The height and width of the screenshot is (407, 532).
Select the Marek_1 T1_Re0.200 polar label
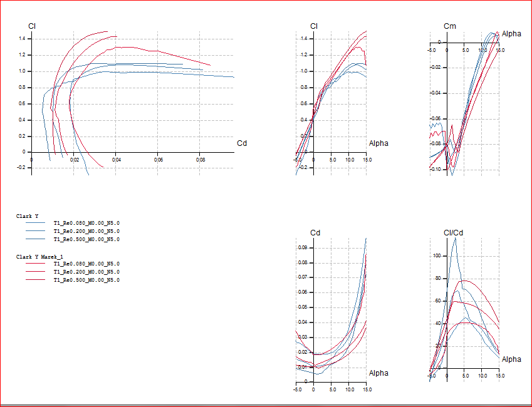tap(86, 272)
